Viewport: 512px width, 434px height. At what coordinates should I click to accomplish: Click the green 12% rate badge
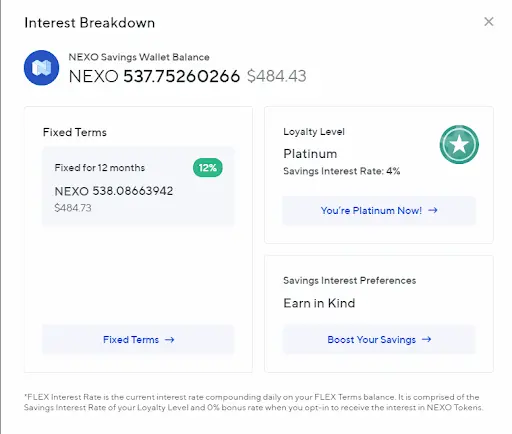pos(208,167)
